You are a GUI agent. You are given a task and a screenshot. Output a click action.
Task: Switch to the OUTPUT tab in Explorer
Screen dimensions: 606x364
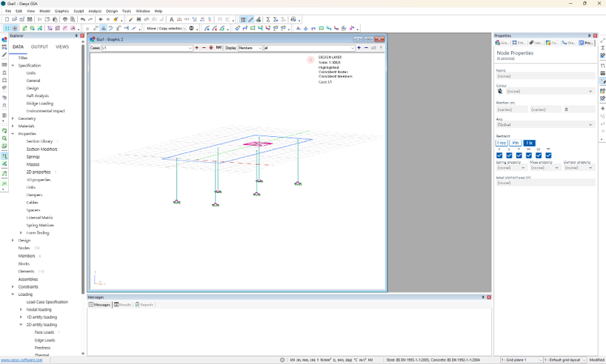pos(39,47)
